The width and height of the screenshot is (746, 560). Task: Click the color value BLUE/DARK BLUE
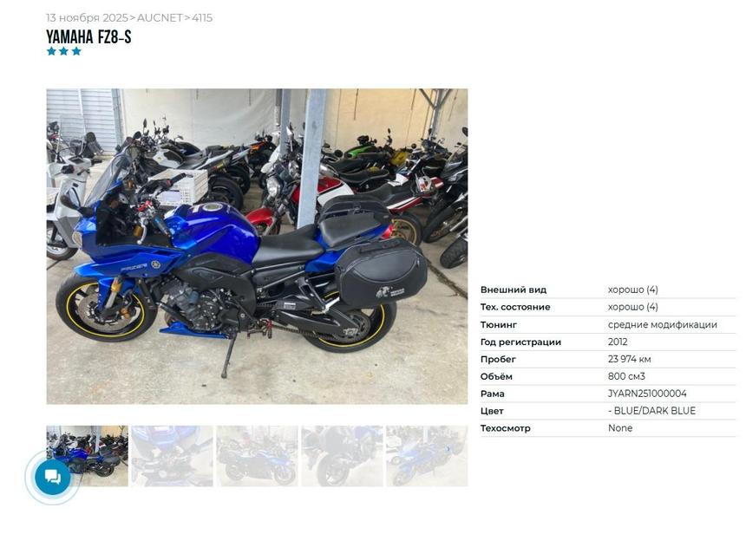pyautogui.click(x=655, y=411)
